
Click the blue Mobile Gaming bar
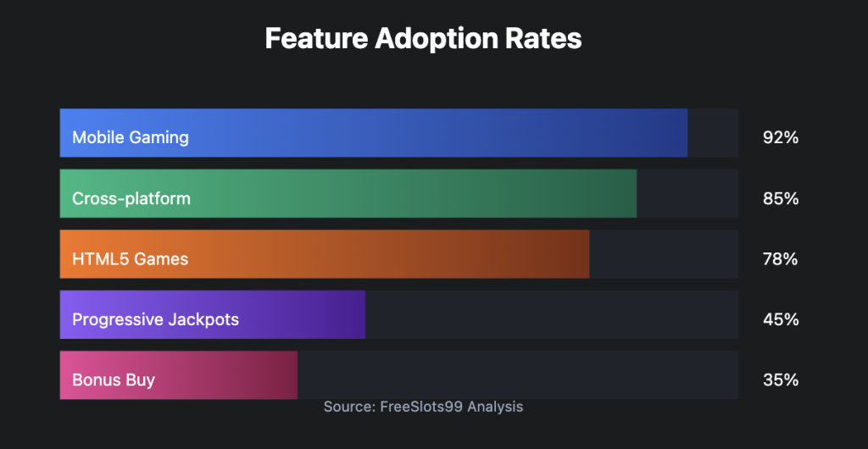374,133
